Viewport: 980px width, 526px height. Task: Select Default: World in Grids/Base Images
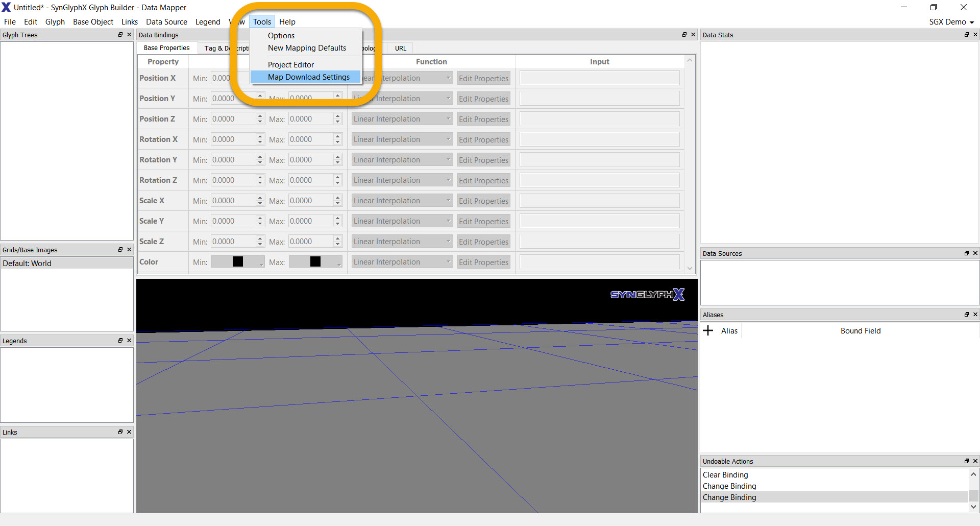pos(67,264)
